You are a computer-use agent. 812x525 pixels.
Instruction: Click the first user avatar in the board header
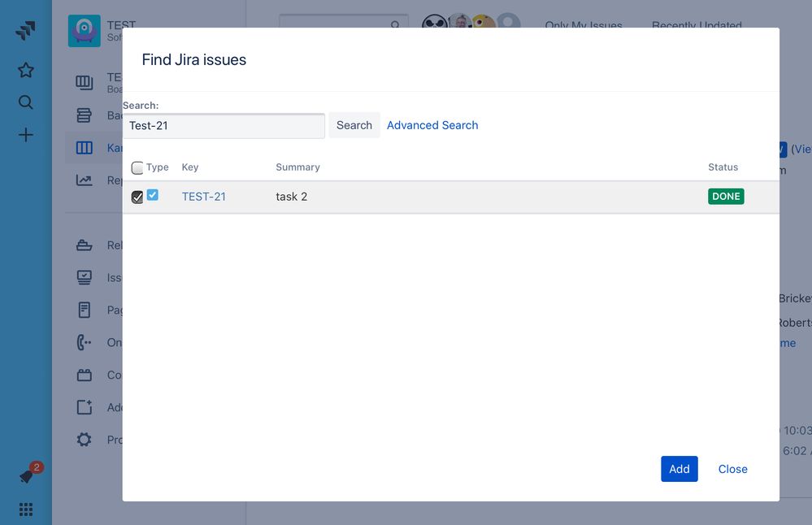(x=435, y=22)
